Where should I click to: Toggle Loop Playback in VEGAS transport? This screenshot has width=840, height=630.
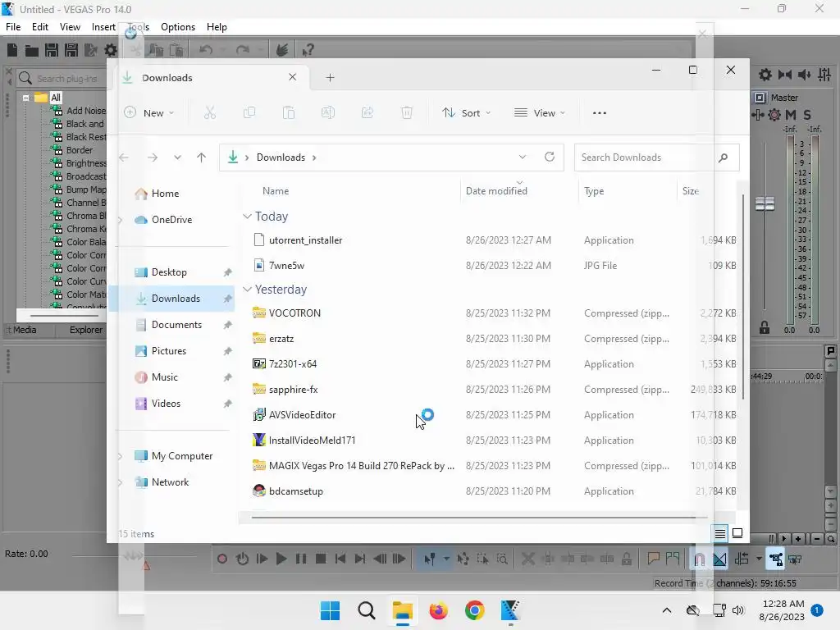pyautogui.click(x=242, y=559)
